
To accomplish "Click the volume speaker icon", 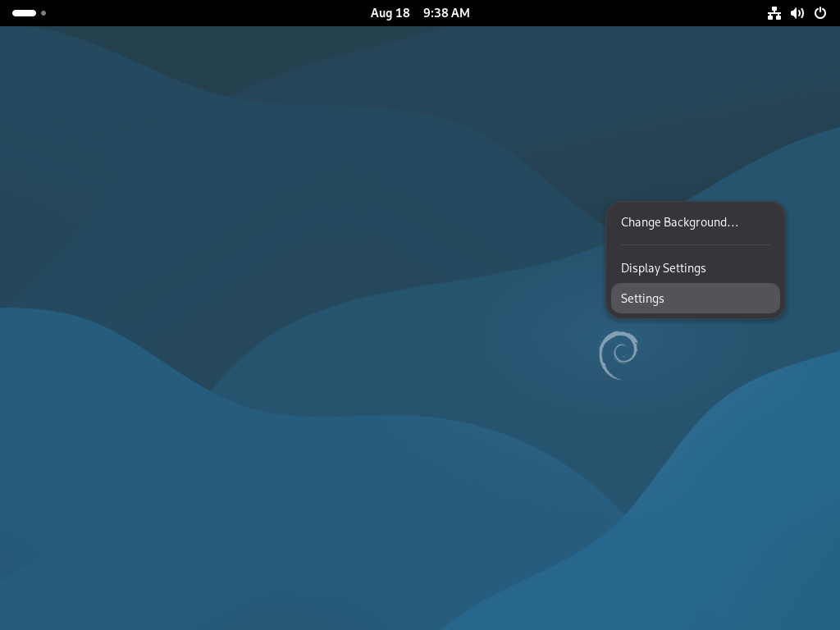I will pos(797,13).
